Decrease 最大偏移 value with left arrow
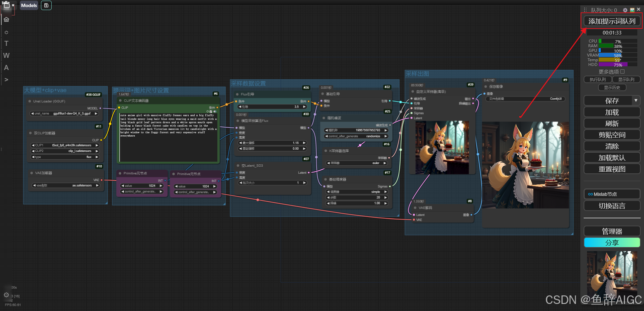The image size is (644, 311). coord(239,143)
